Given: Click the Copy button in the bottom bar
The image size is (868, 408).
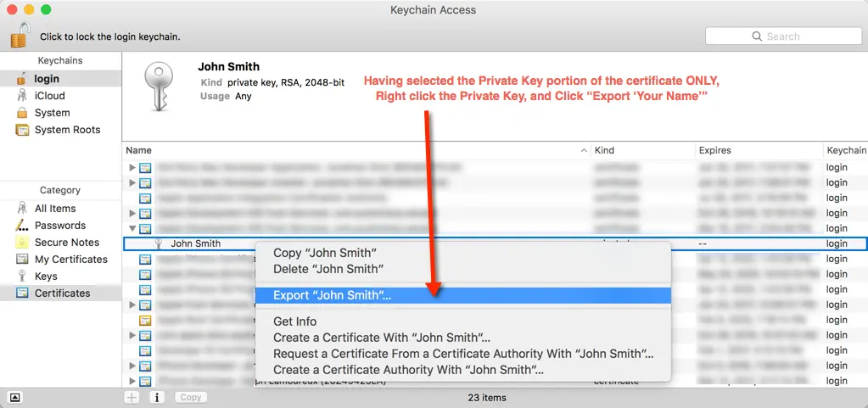Looking at the screenshot, I should pyautogui.click(x=190, y=397).
